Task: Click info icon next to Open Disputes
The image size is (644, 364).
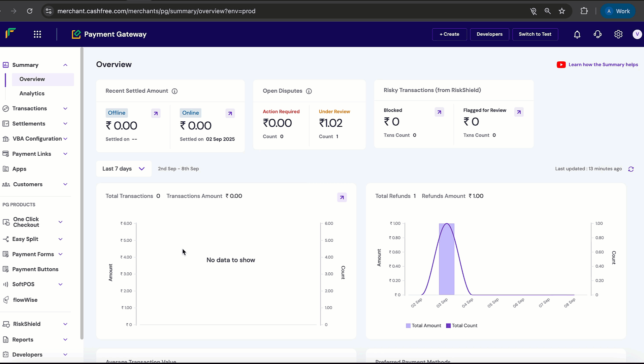Action: point(309,91)
